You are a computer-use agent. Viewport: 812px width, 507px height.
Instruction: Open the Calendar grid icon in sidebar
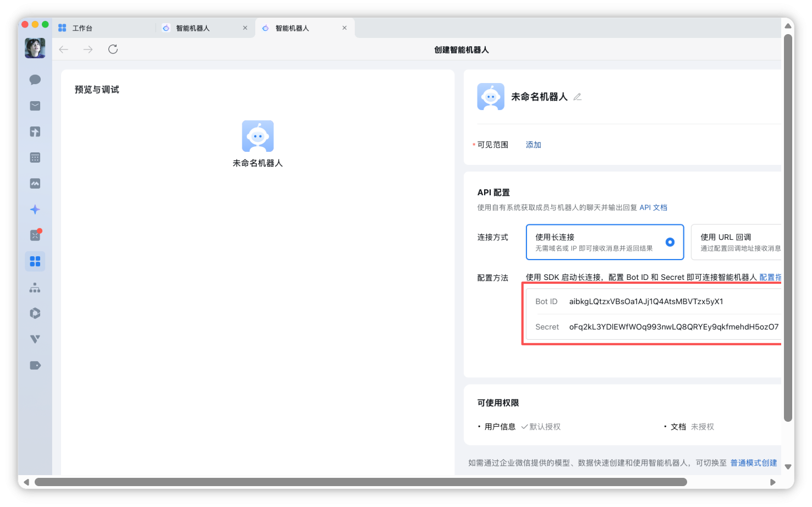(35, 158)
